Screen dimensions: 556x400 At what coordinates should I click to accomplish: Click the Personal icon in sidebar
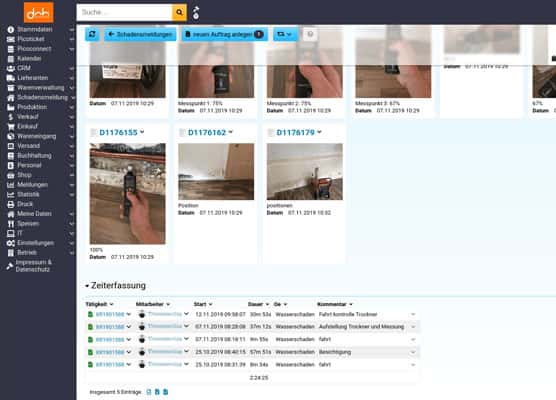pos(11,165)
